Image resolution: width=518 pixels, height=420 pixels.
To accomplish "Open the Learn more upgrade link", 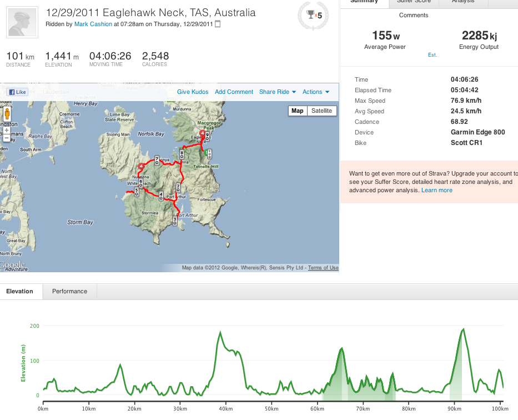I will pyautogui.click(x=436, y=190).
